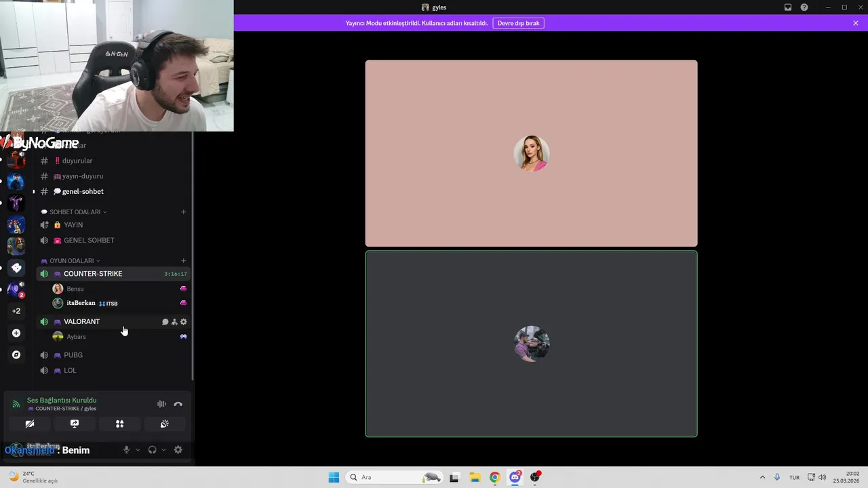
Task: Open Google Chrome from taskbar
Action: coord(495,477)
